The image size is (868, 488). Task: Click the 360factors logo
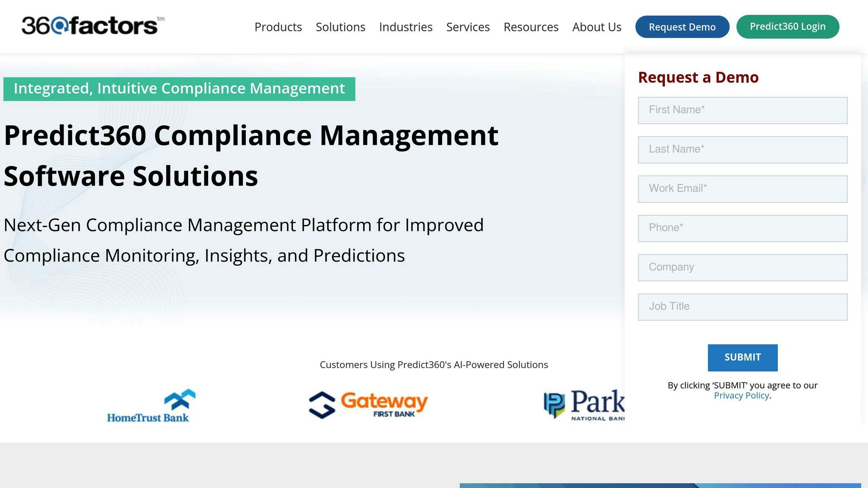[92, 26]
